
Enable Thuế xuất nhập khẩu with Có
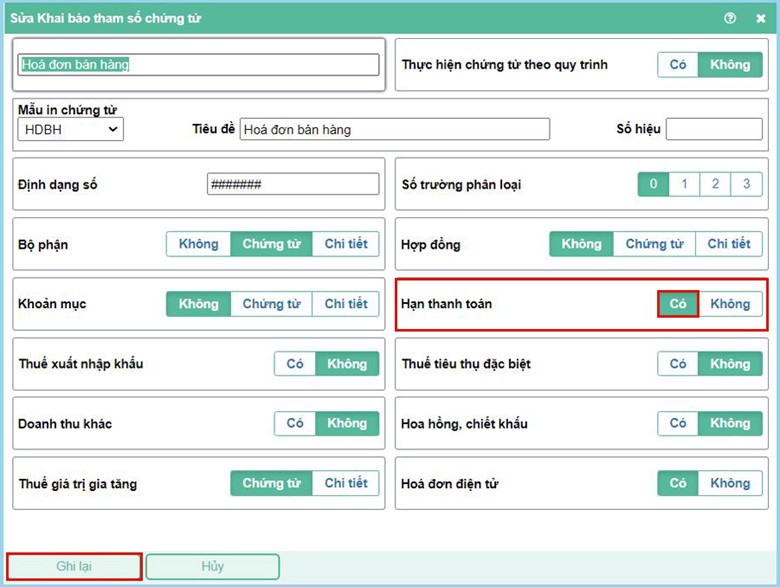pos(295,364)
